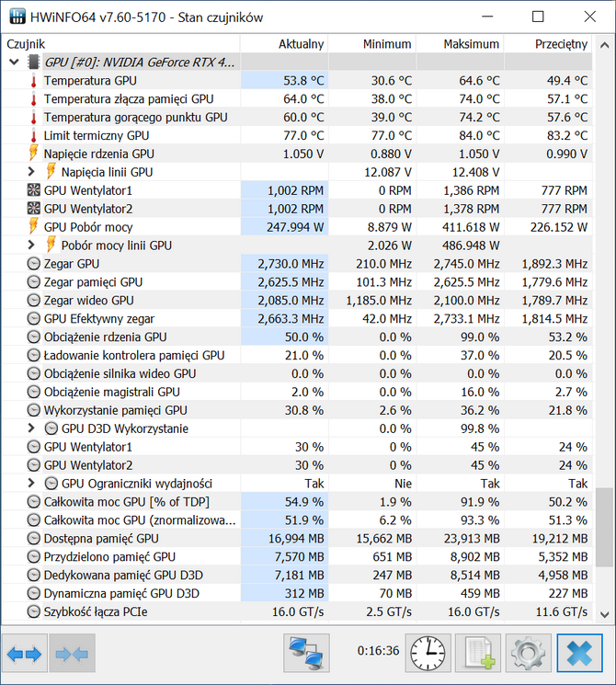Viewport: 616px width, 685px height.
Task: Click the 411.618 W maximum power value
Action: click(x=471, y=227)
